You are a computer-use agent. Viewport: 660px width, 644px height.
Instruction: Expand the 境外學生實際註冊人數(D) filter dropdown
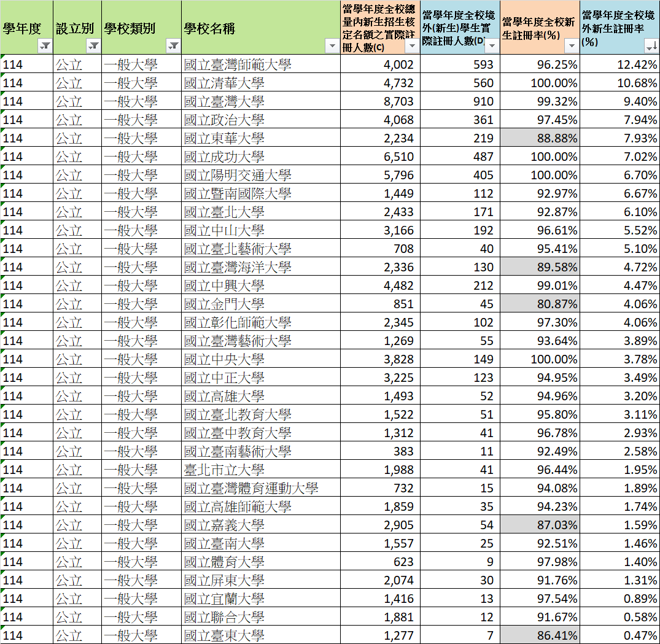click(x=492, y=46)
